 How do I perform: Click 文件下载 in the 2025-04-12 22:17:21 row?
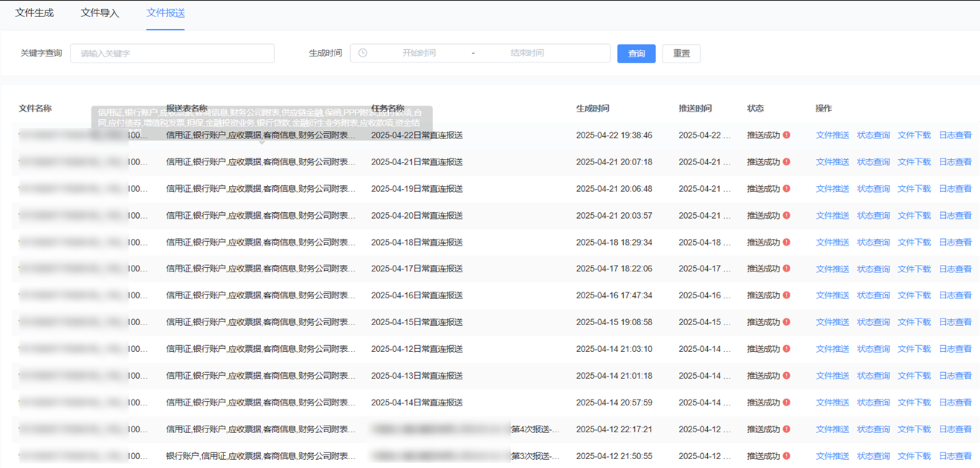pyautogui.click(x=915, y=429)
